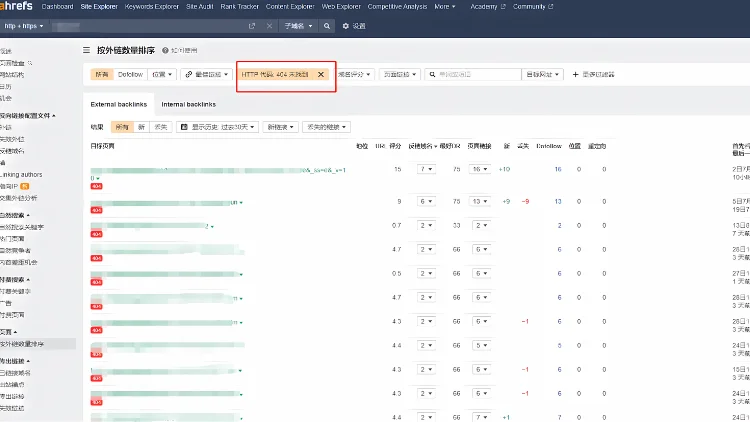750x422 pixels.
Task: Select the Dofollow filter toggle
Action: pos(130,75)
